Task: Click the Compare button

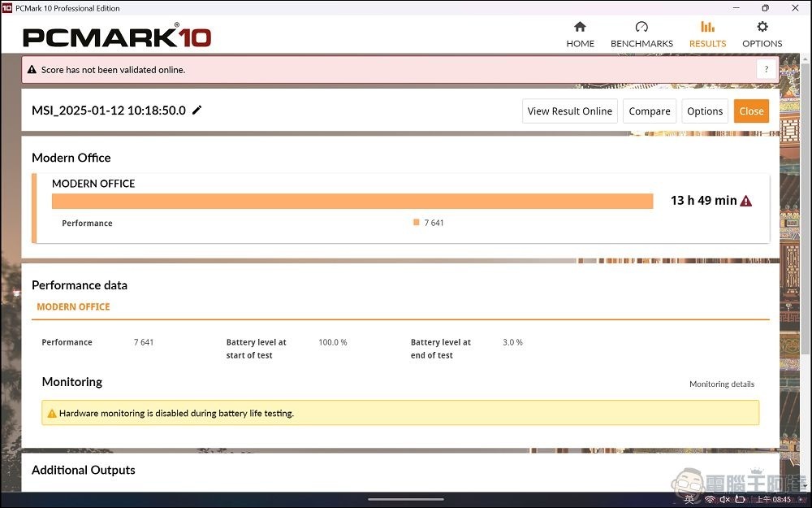Action: (650, 111)
